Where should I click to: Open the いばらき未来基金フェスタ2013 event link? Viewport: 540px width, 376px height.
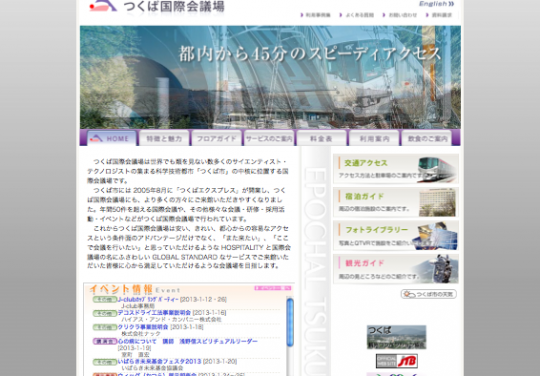[159, 361]
